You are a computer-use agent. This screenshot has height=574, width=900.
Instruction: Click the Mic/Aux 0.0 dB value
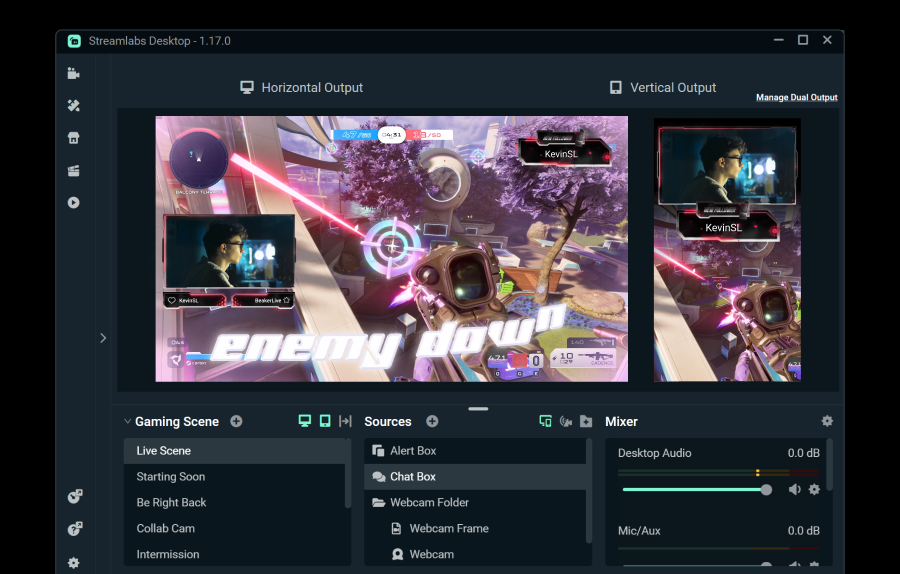coord(804,530)
